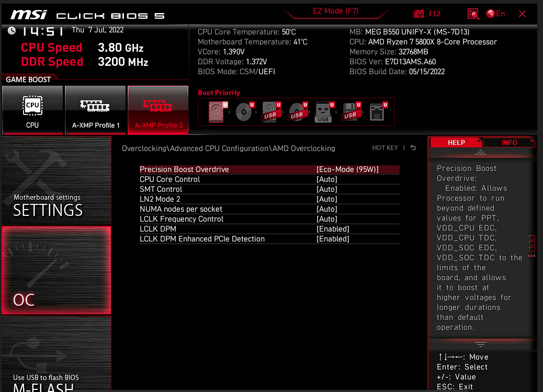
Task: Open M-FLASH BIOS flashing section
Action: pyautogui.click(x=56, y=354)
